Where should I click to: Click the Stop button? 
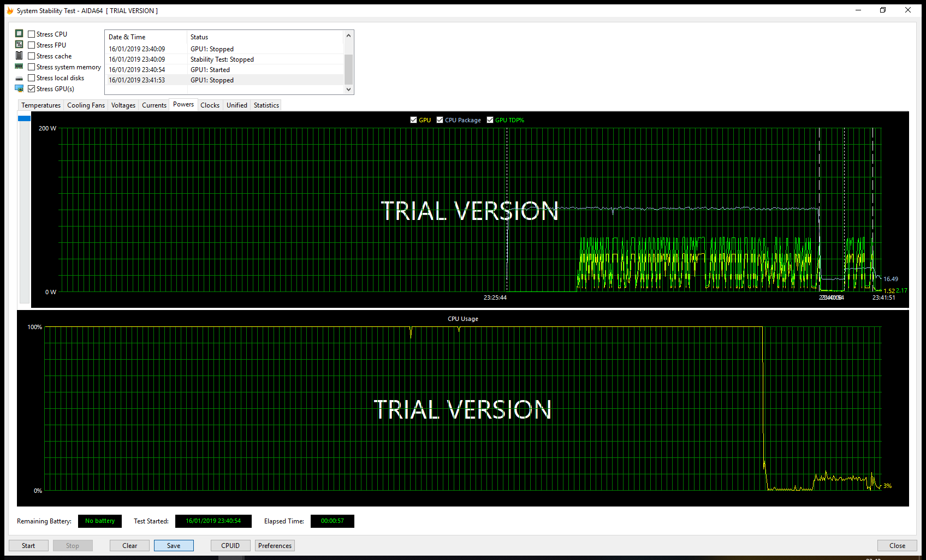(73, 545)
